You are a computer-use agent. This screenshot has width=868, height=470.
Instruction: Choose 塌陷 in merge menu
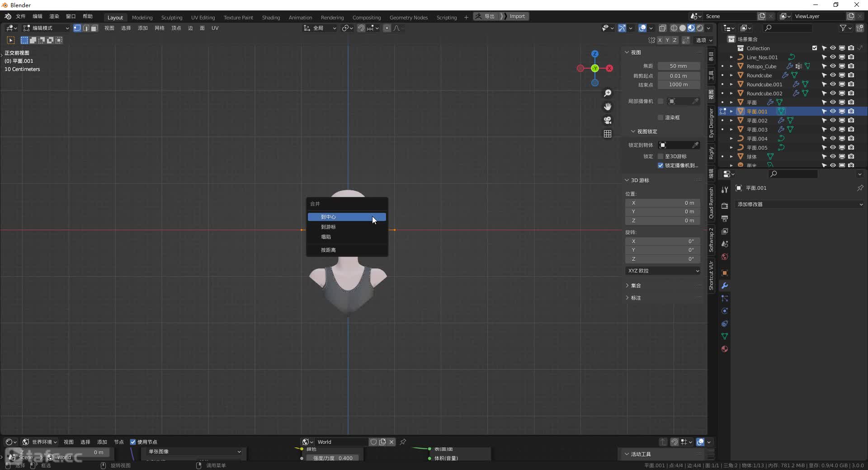coord(347,237)
